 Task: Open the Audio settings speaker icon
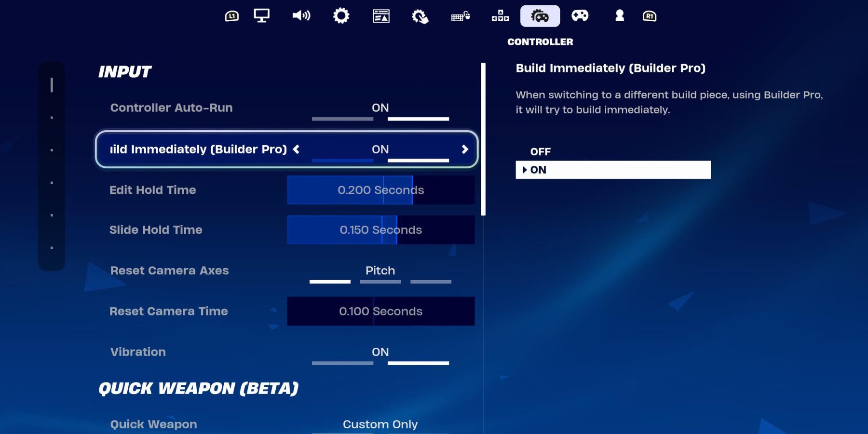pos(301,16)
